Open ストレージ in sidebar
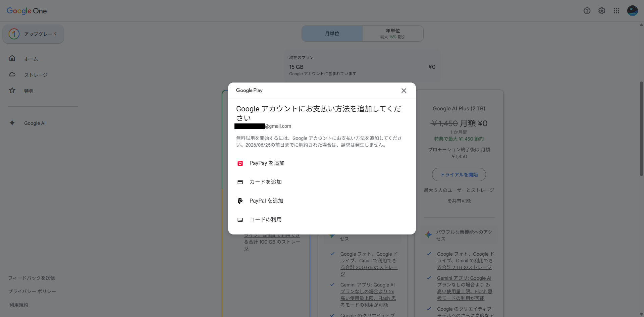 36,75
